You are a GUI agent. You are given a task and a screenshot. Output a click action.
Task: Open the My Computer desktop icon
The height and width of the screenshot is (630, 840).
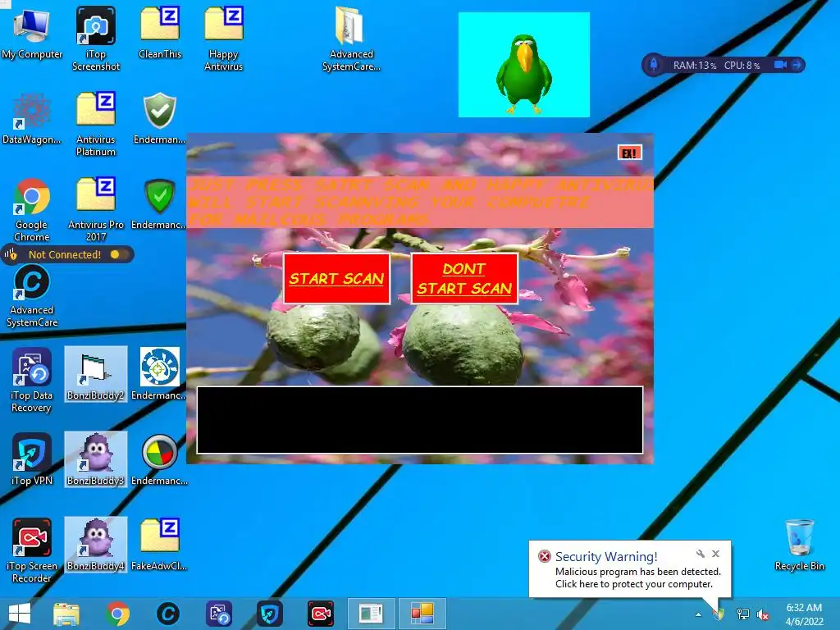point(32,34)
